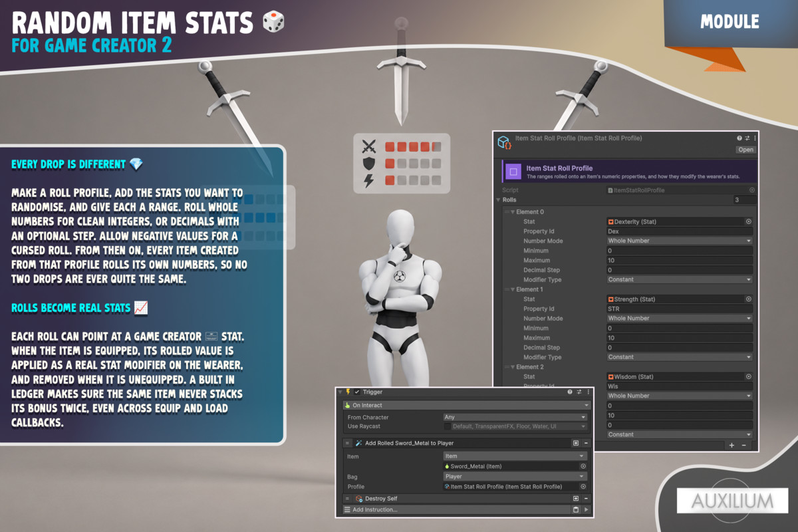798x532 pixels.
Task: Open Element 1 Modifier Type dropdown
Action: pyautogui.click(x=680, y=357)
